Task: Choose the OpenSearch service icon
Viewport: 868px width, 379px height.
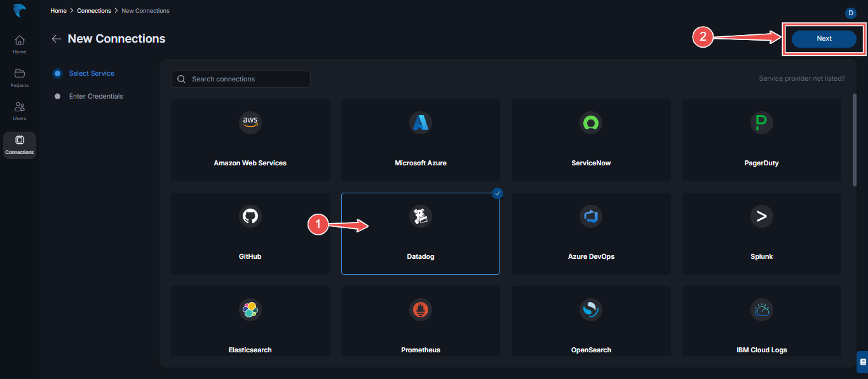Action: pyautogui.click(x=590, y=310)
